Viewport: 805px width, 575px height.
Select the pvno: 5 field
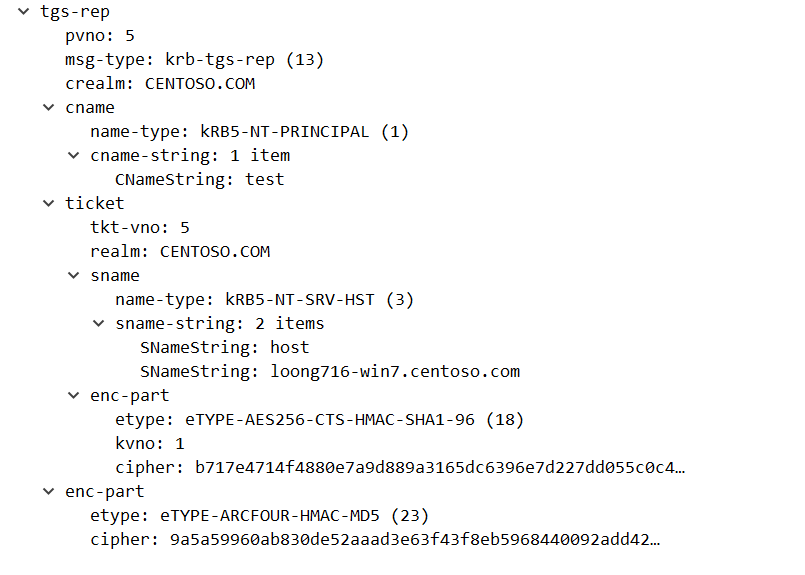100,36
